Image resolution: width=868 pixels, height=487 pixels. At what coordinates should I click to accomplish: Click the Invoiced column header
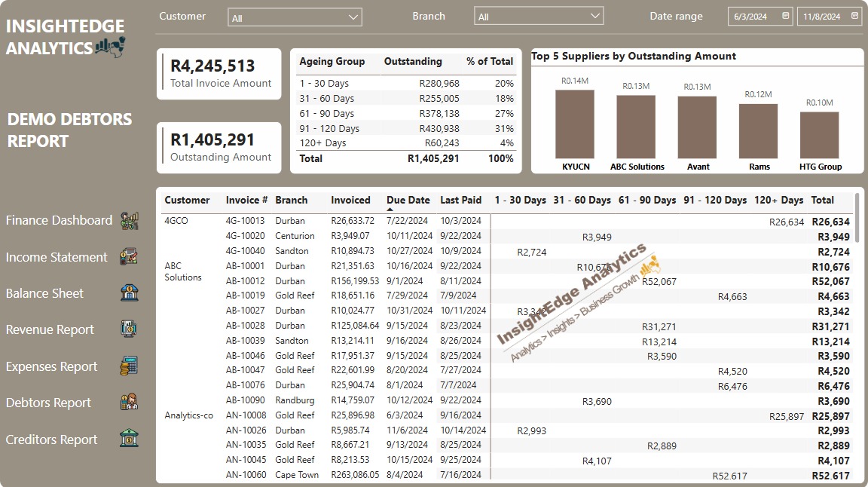click(350, 201)
